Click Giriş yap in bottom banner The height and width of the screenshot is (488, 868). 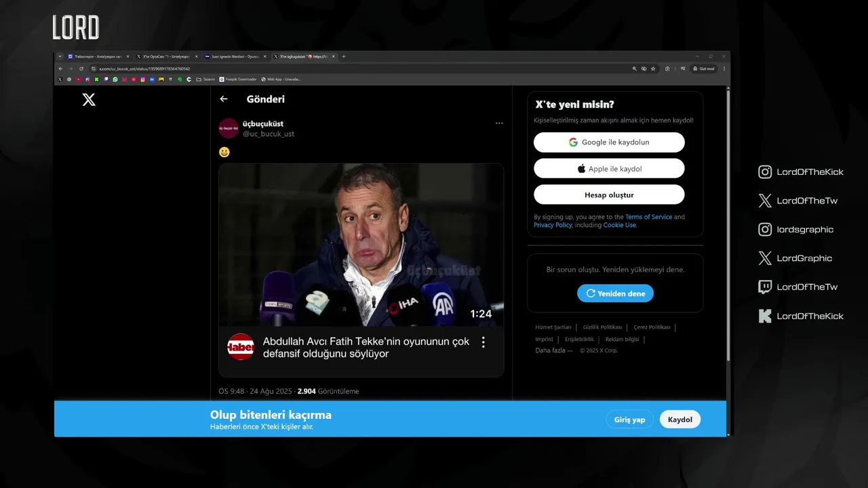(x=630, y=420)
